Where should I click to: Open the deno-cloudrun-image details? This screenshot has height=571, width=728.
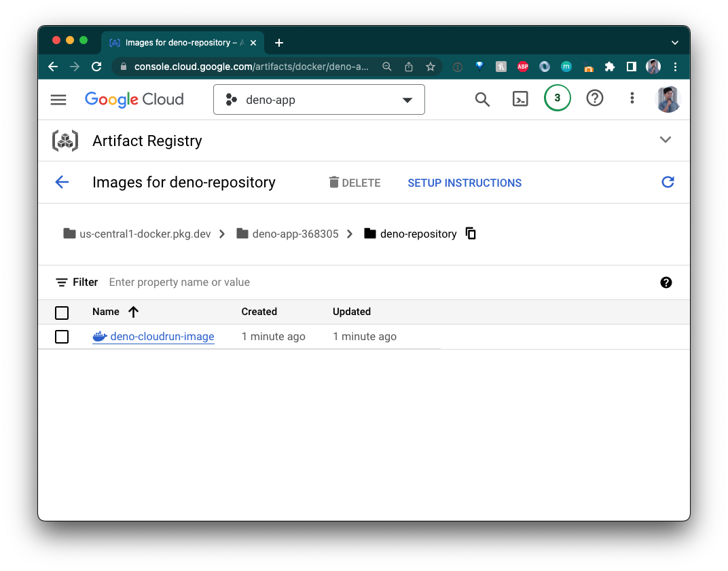tap(160, 336)
